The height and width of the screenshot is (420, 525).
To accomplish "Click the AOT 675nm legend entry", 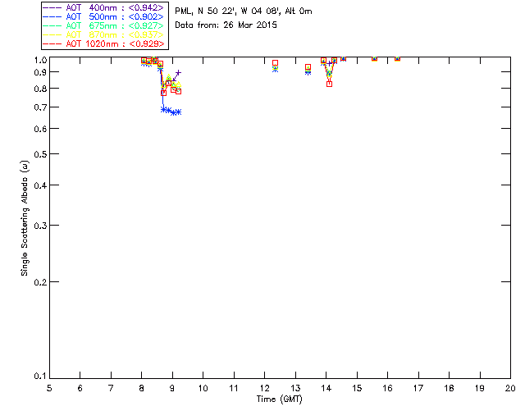I will tap(104, 25).
